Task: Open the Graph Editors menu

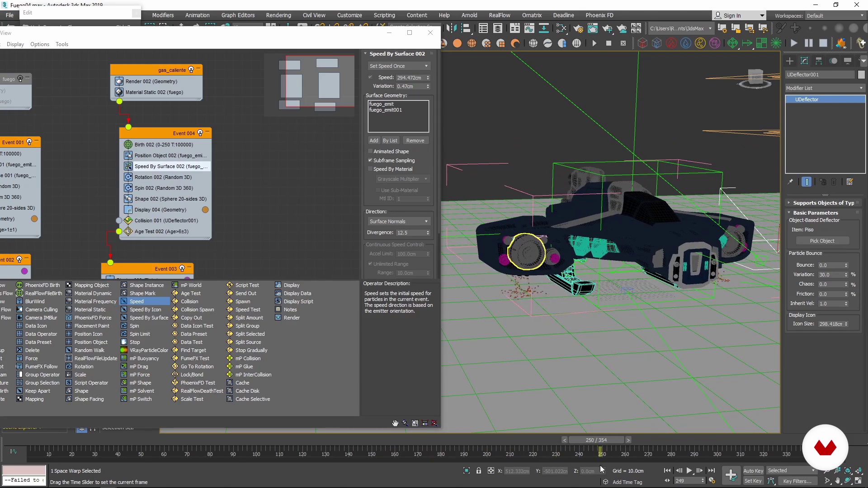Action: [238, 15]
